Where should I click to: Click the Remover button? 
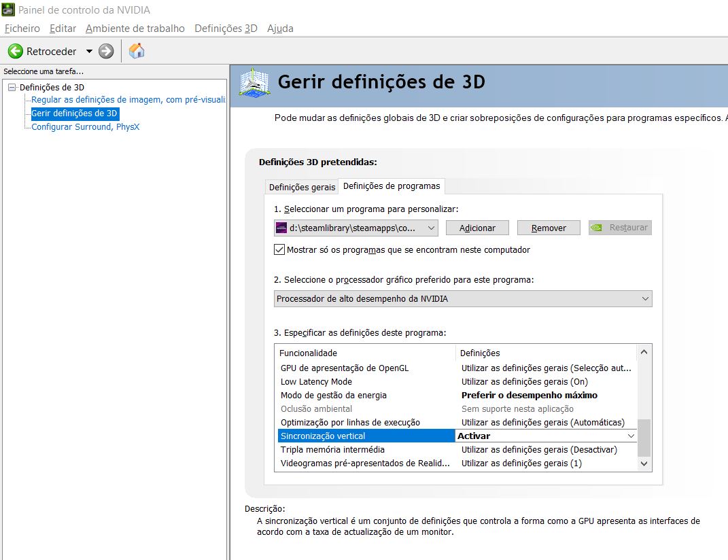(549, 228)
